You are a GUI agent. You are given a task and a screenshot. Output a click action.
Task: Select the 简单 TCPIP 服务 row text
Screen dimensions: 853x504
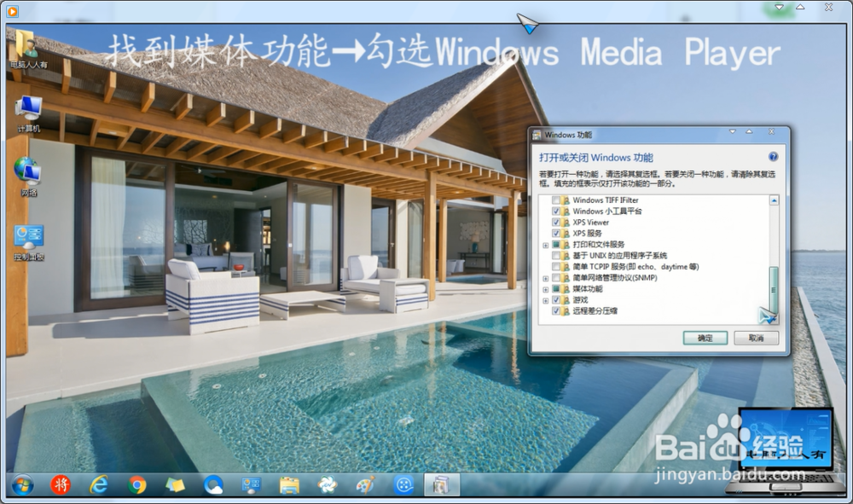tap(636, 267)
